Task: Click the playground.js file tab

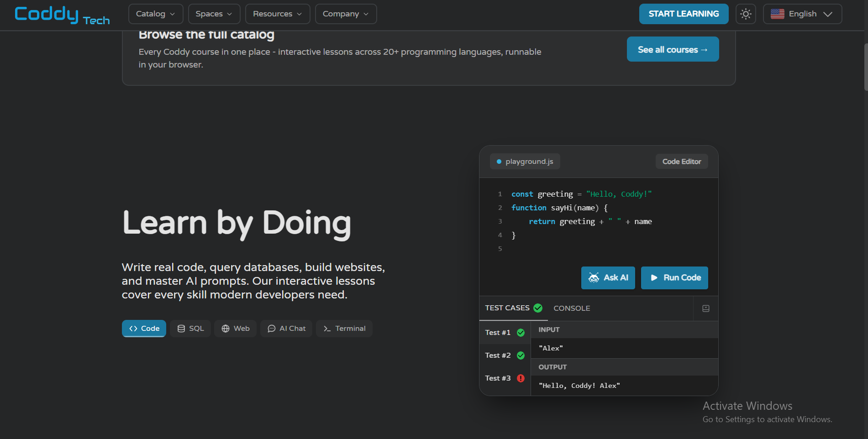Action: 525,162
